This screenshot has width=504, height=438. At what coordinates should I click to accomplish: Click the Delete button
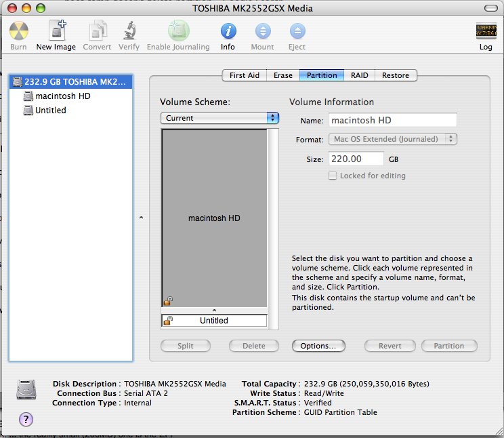[x=254, y=346]
